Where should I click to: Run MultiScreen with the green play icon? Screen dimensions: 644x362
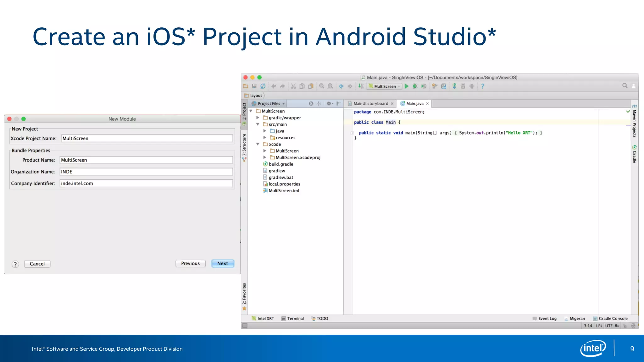click(406, 86)
